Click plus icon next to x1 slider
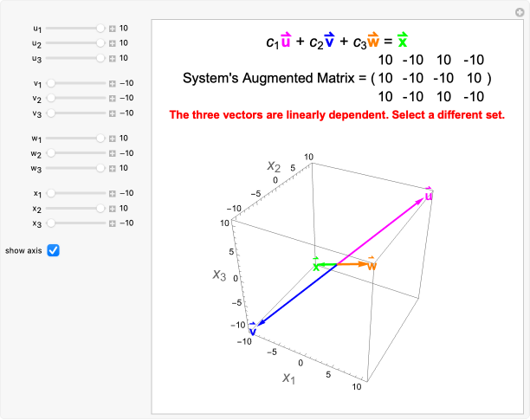530x420 pixels. click(x=113, y=194)
